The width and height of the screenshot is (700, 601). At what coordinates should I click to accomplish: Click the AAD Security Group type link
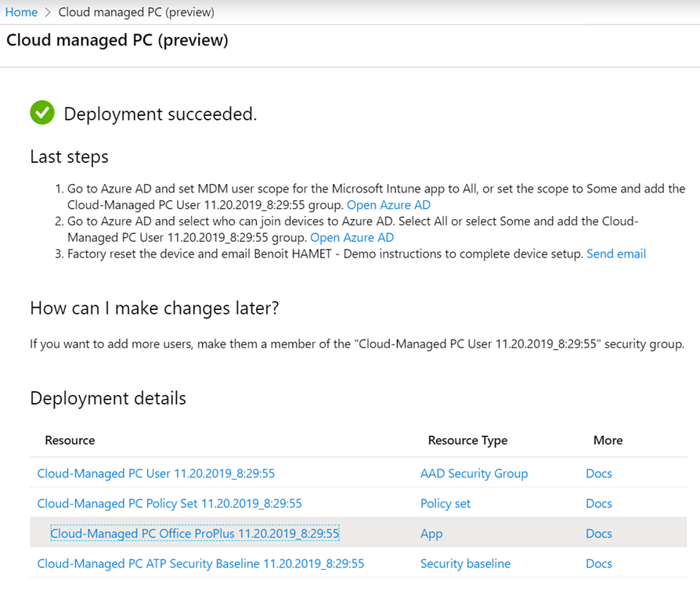click(x=474, y=473)
